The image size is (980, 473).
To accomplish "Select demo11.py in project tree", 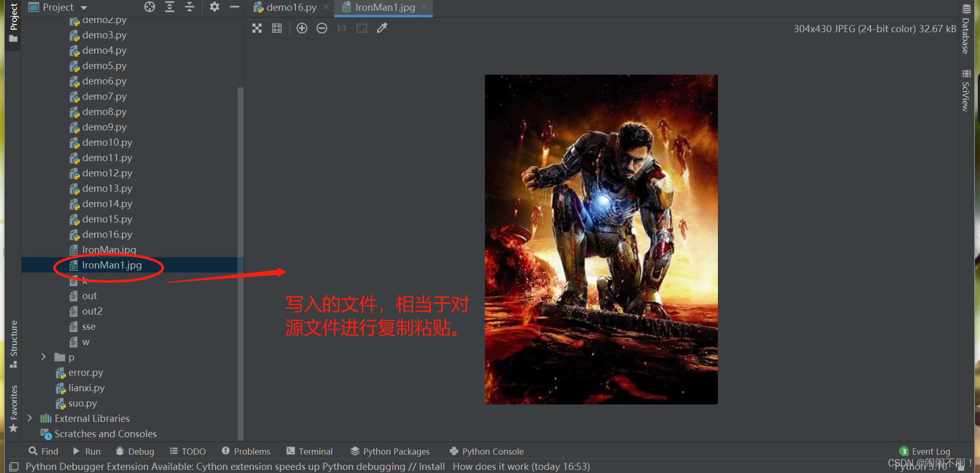I will (x=107, y=157).
